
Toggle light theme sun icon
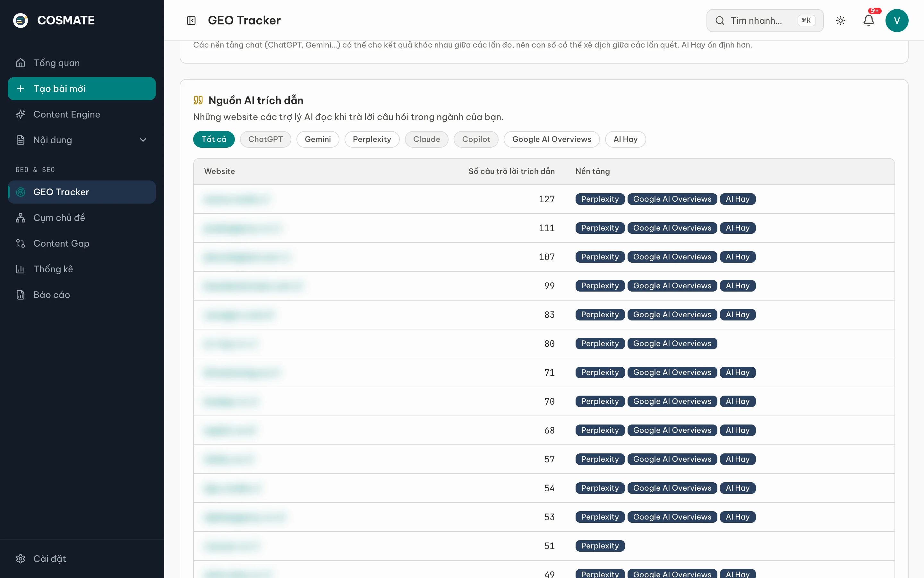[840, 20]
